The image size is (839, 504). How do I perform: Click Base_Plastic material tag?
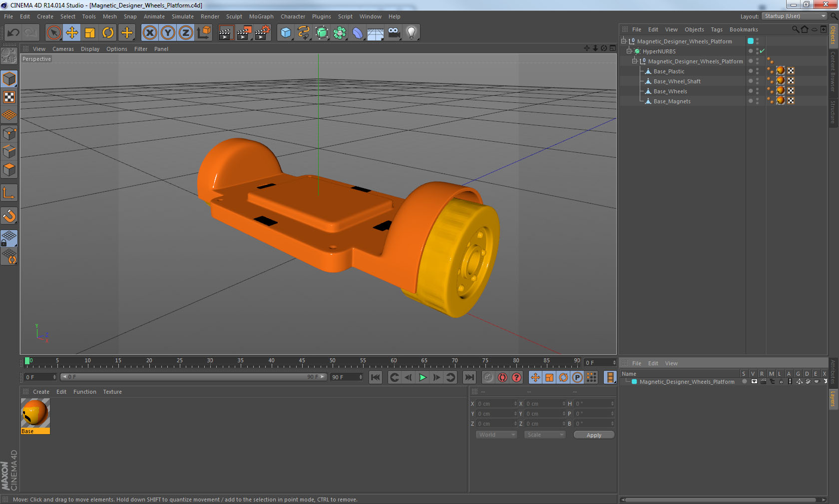pos(781,71)
